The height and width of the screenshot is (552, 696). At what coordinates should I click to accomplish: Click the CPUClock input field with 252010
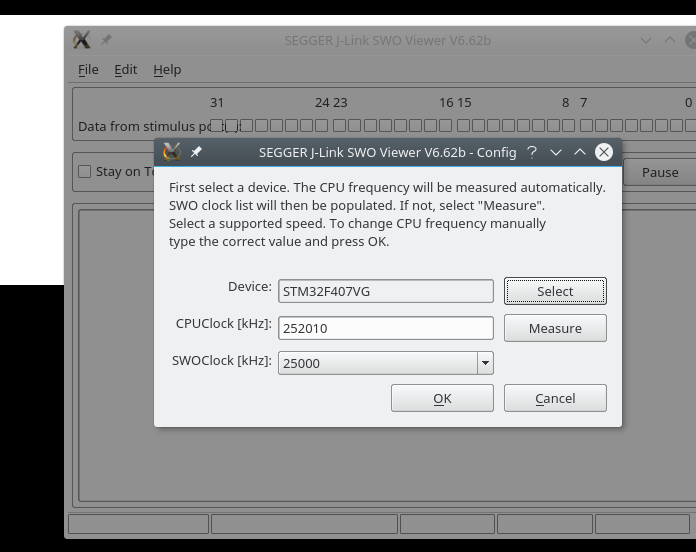pyautogui.click(x=386, y=328)
